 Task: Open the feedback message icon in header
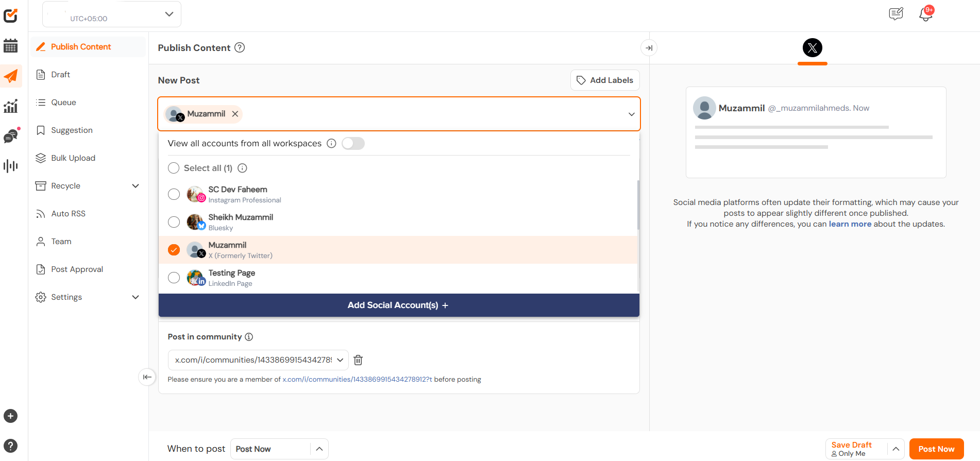click(896, 14)
